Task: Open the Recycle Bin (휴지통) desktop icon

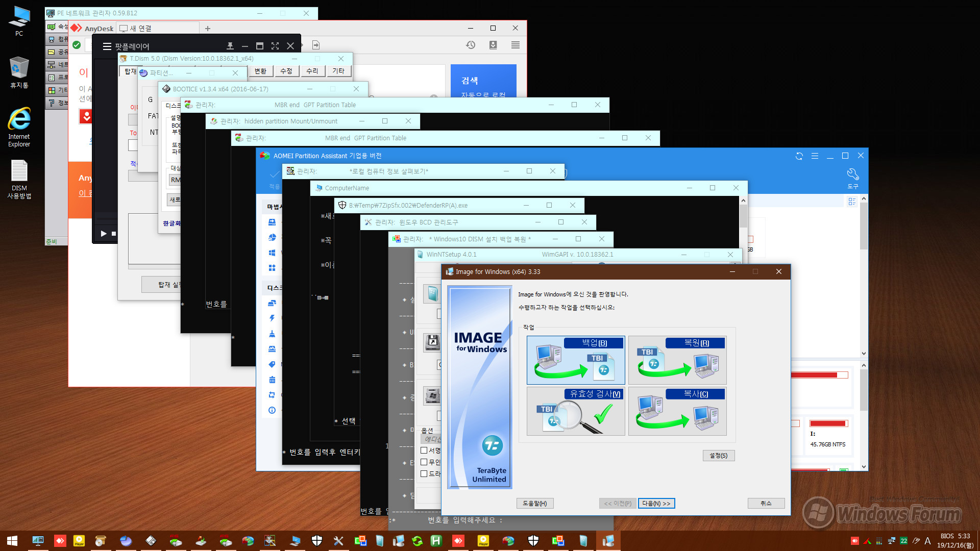Action: click(x=19, y=72)
